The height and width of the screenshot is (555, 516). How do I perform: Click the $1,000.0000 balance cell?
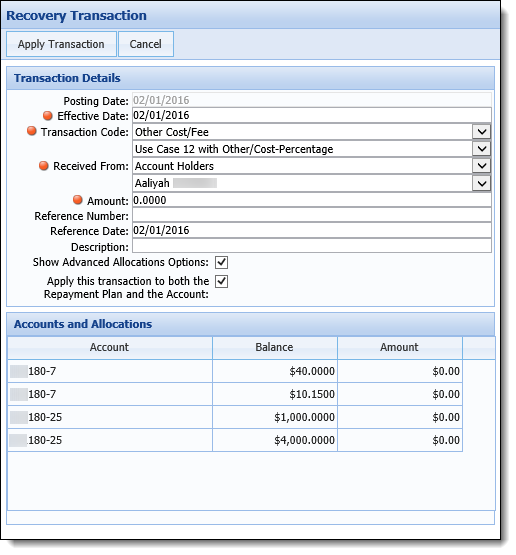pyautogui.click(x=275, y=417)
